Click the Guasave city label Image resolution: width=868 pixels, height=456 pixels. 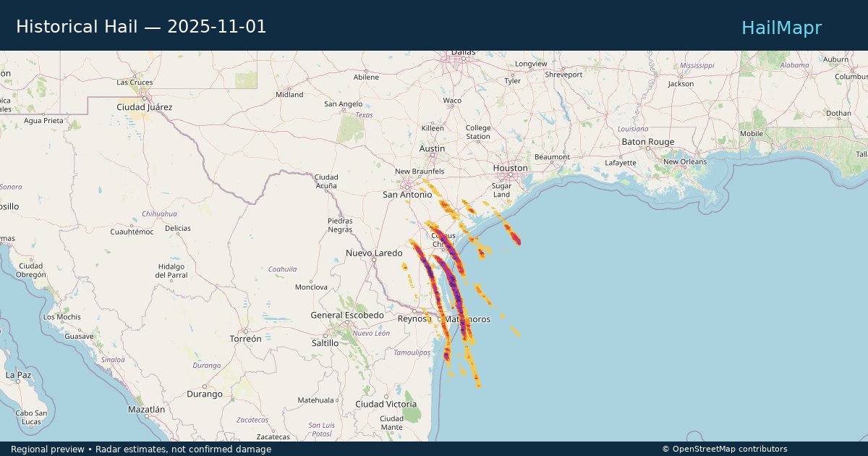point(79,337)
